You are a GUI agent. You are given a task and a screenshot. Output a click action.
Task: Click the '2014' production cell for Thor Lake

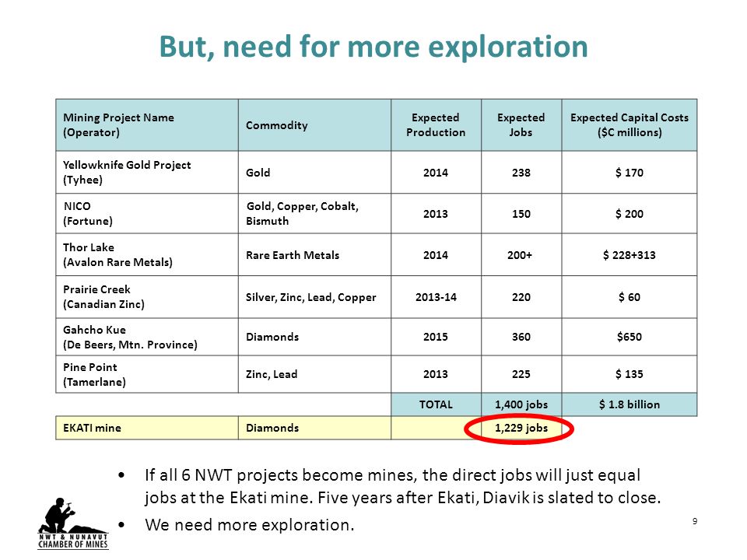point(436,255)
